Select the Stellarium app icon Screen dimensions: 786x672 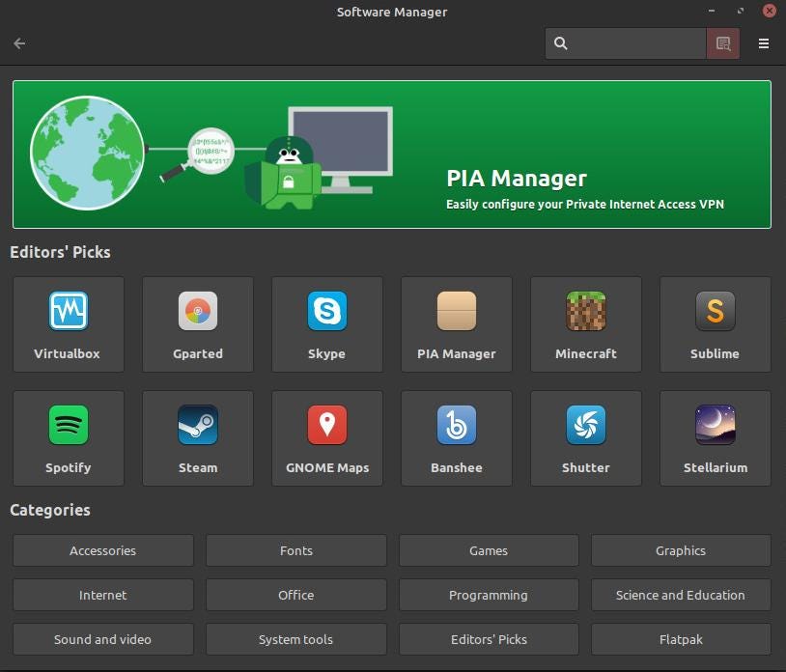coord(716,425)
